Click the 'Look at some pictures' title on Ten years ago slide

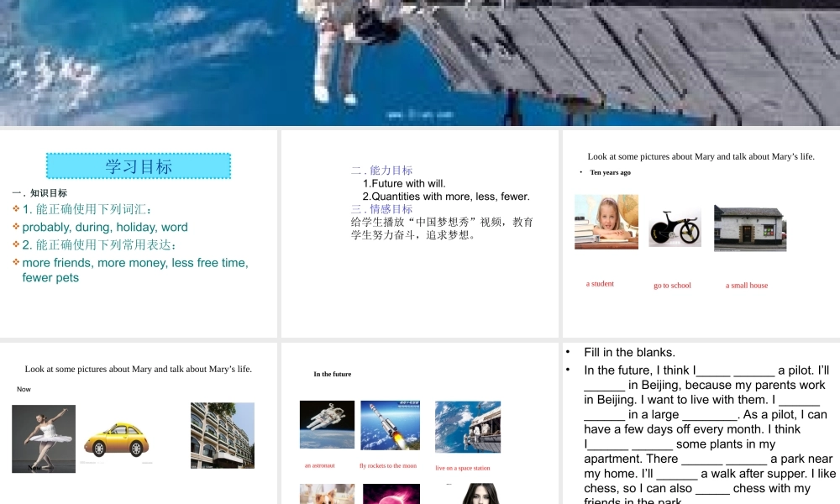point(701,156)
